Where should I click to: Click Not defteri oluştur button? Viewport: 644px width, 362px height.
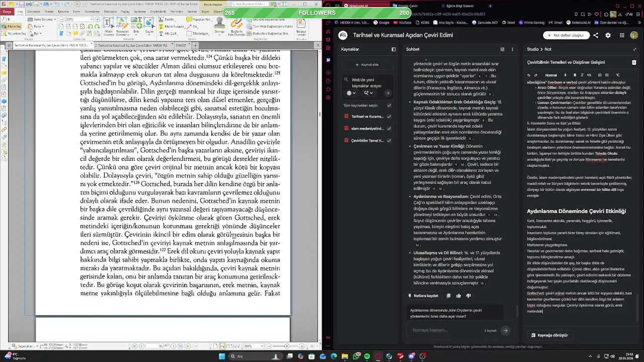[x=566, y=35]
